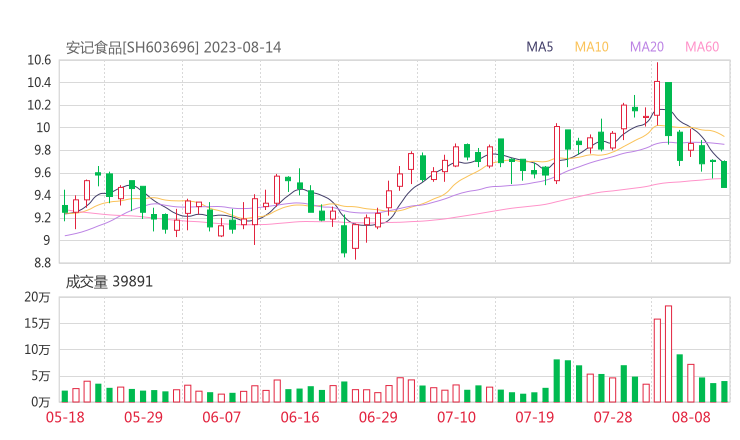This screenshot has height=440, width=740.
Task: Click the 06-29 date axis label
Action: 378,417
